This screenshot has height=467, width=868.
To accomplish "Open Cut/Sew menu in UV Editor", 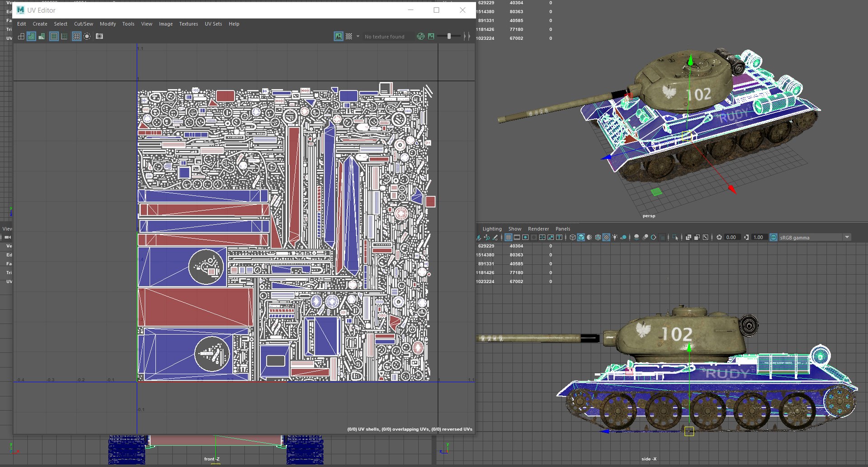I will [84, 24].
